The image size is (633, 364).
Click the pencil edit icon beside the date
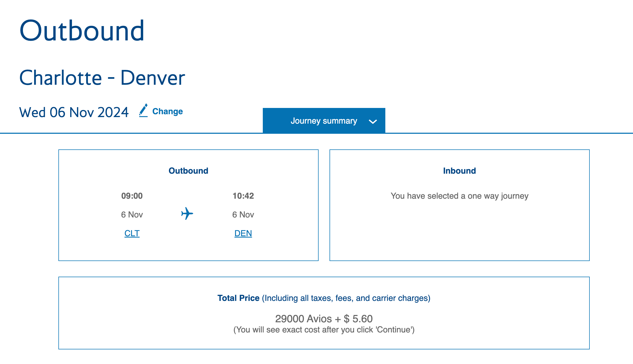coord(143,111)
